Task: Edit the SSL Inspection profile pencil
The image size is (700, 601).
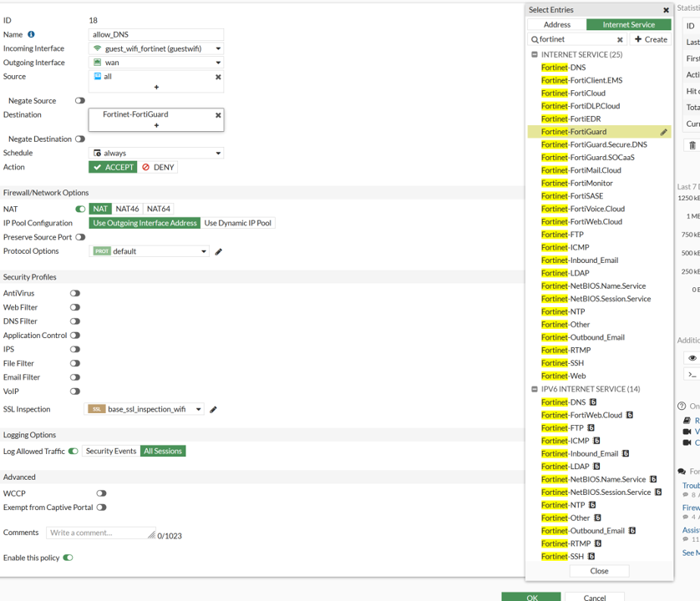Action: (x=213, y=410)
